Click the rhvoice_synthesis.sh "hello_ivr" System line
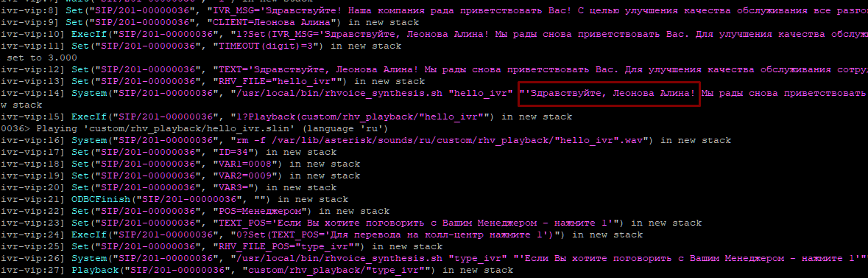The width and height of the screenshot is (868, 278). pos(434,93)
